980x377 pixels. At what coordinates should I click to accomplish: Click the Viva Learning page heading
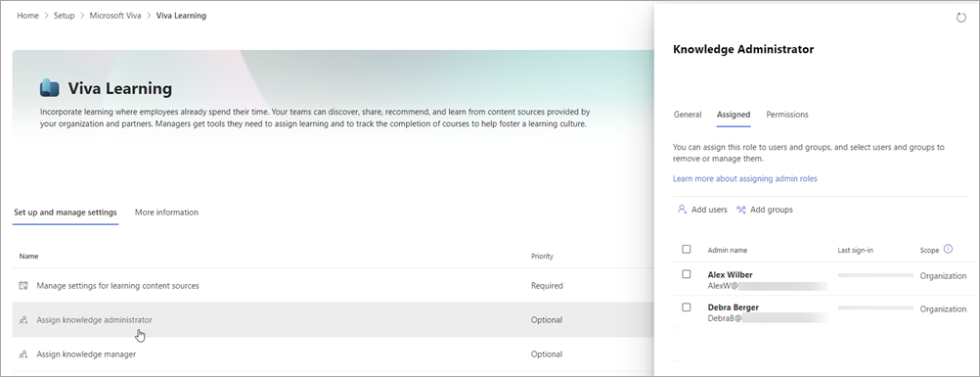click(119, 88)
